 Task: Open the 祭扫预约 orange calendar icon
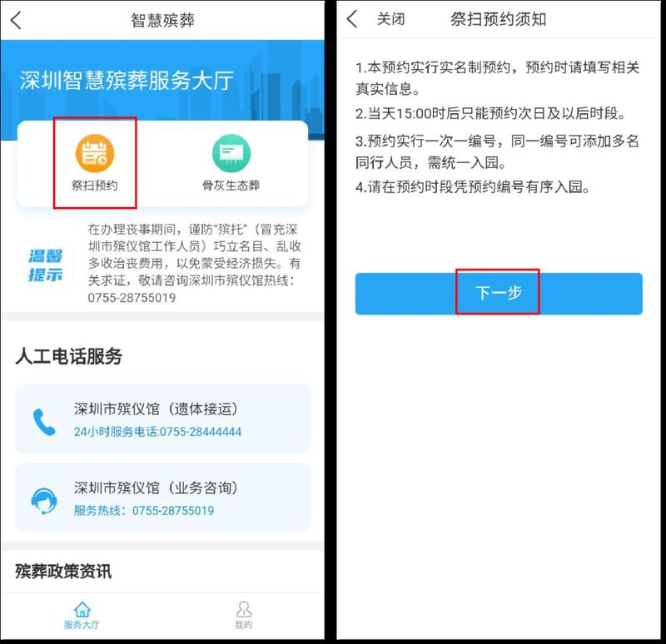tap(95, 154)
